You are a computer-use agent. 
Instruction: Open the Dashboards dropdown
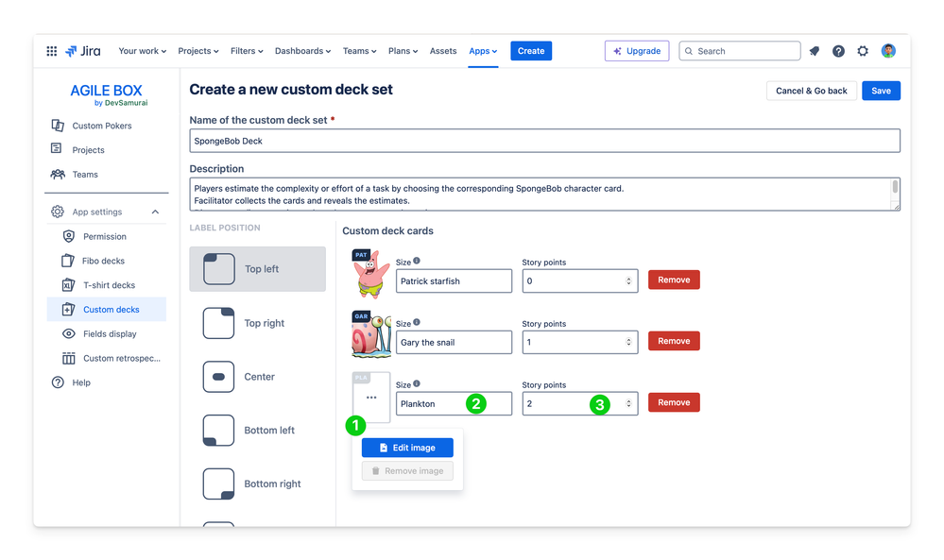(x=302, y=51)
